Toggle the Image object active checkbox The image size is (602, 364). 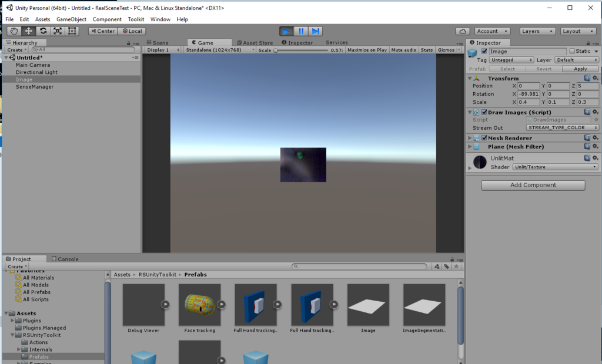pos(484,51)
